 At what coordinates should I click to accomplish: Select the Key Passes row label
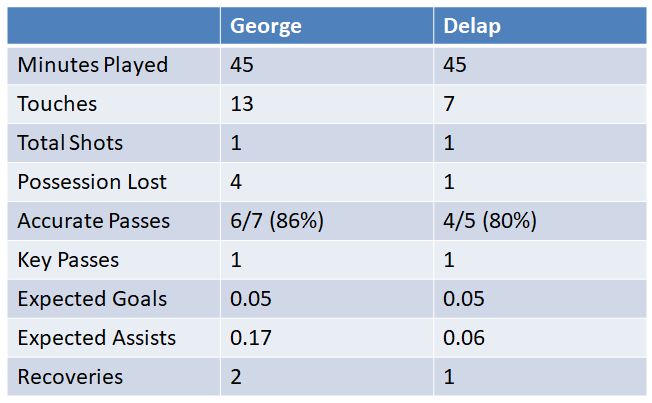pos(68,260)
